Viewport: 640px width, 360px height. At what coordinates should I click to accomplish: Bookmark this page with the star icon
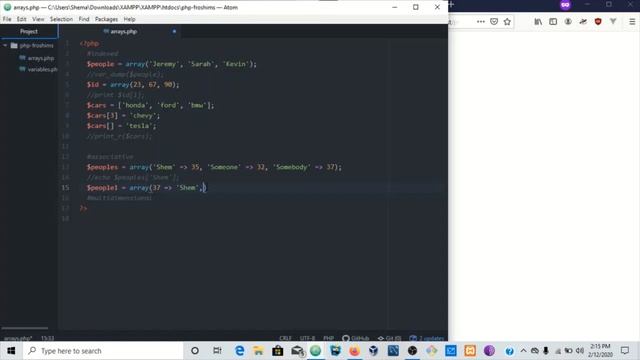coord(507,22)
